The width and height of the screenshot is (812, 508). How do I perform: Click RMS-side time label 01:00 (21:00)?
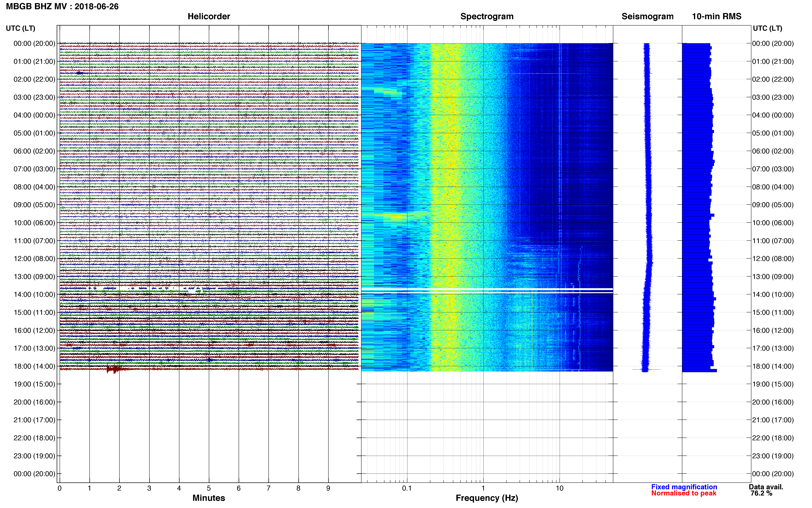tap(773, 62)
